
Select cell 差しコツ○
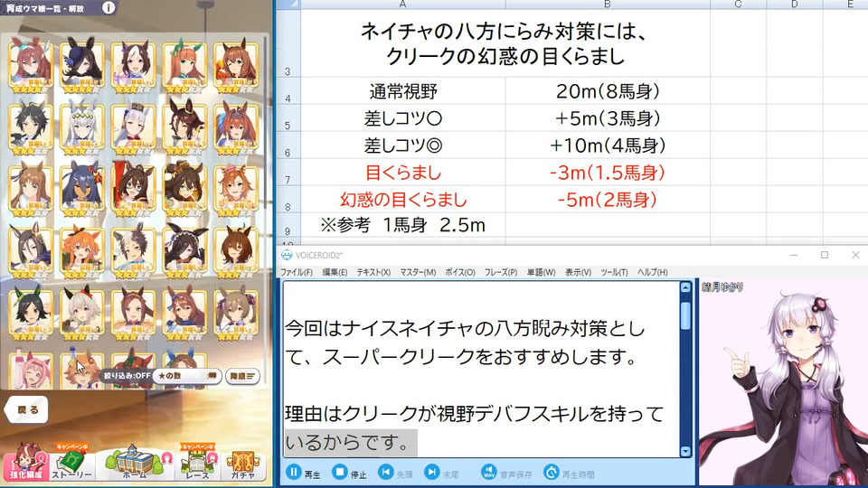click(403, 118)
